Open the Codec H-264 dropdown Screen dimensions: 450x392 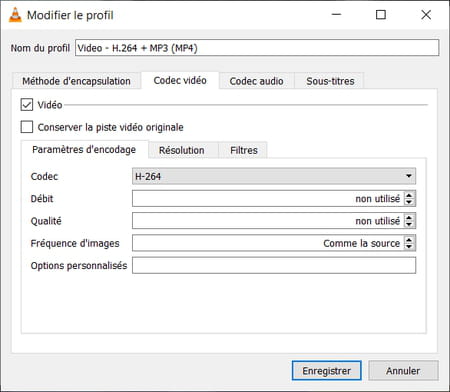(x=274, y=176)
